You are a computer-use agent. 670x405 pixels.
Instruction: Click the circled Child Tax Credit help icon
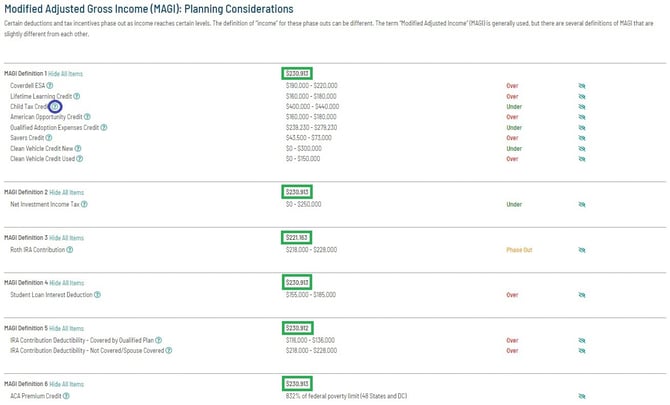[55, 107]
